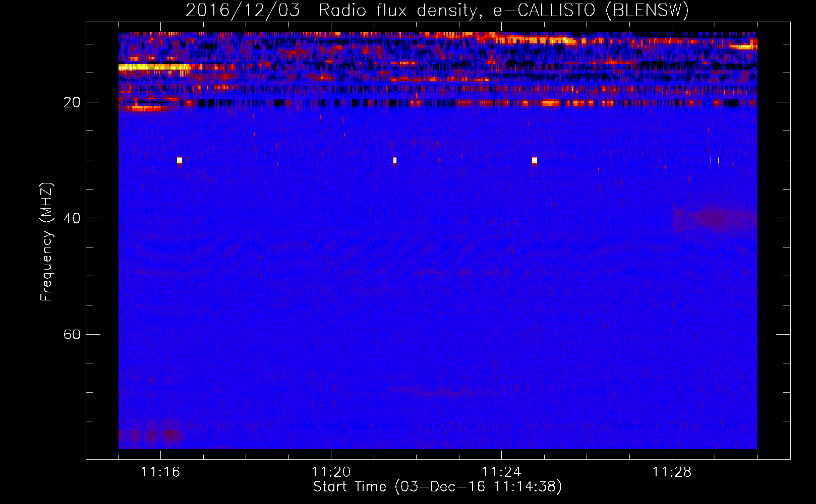Click the 'Frequency (MHZ)' axis label
This screenshot has height=504, width=816.
pyautogui.click(x=46, y=242)
